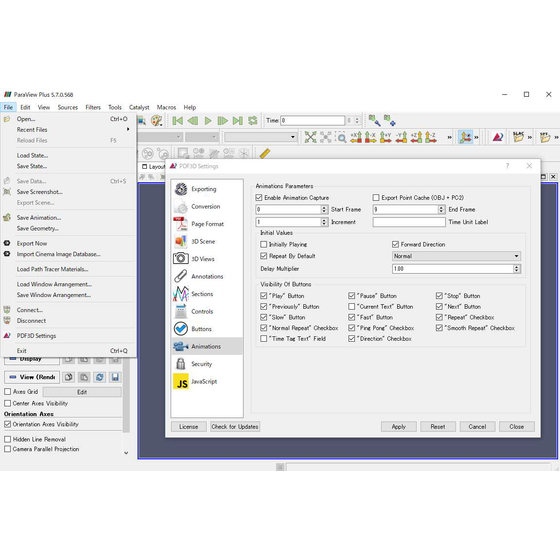Image resolution: width=560 pixels, height=560 pixels.
Task: Click the End Frame spinner arrows
Action: tap(441, 209)
